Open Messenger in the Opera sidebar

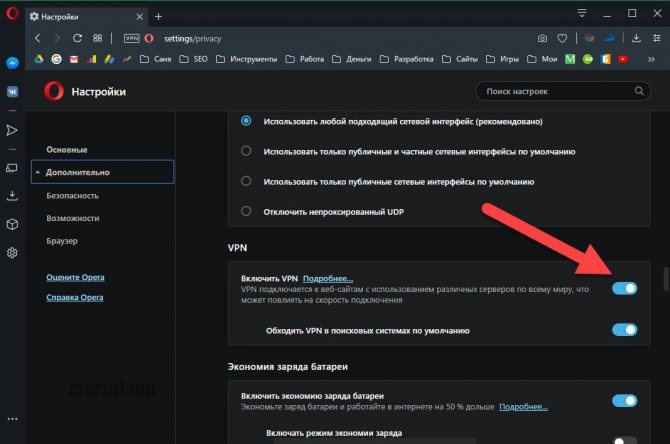pos(12,62)
